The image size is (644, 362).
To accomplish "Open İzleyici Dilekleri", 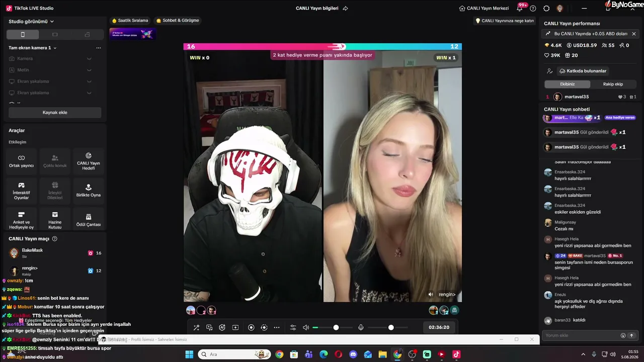I will [x=55, y=191].
